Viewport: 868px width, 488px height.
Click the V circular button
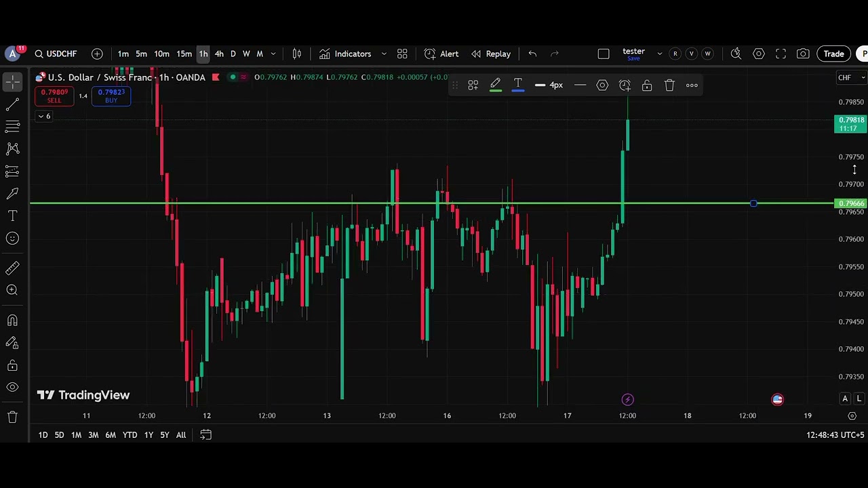click(x=692, y=54)
